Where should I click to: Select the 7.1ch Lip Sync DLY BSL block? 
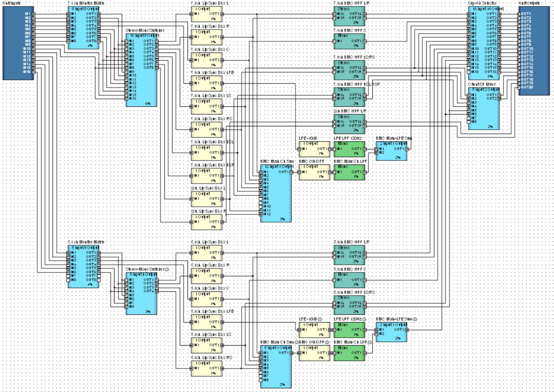[207, 153]
